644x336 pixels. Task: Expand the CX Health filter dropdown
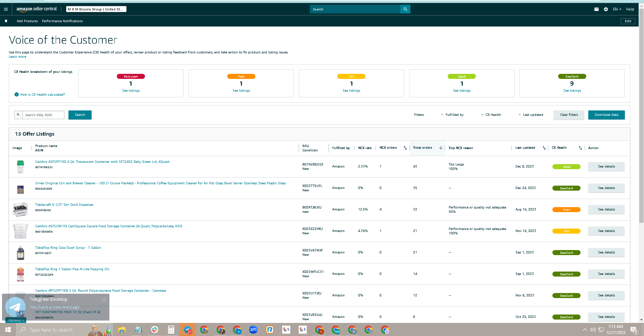pyautogui.click(x=491, y=115)
